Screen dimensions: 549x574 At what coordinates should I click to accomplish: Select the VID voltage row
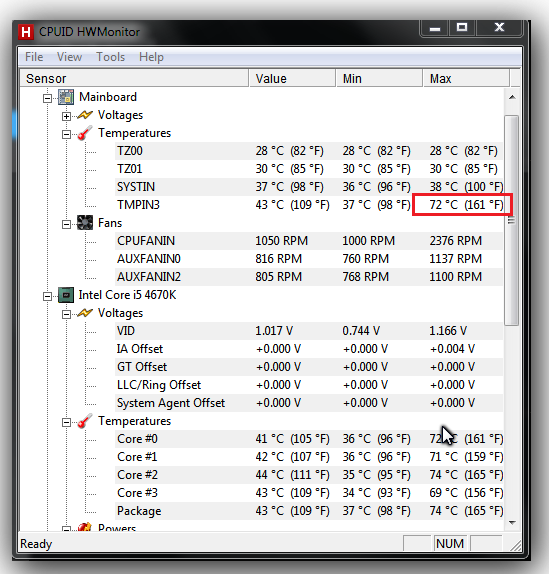pos(309,331)
